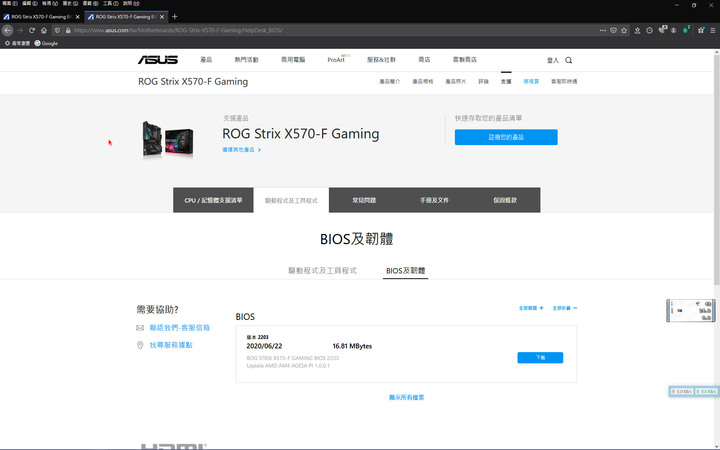
Task: Click the green extension icon with badge 2
Action: tap(686, 30)
